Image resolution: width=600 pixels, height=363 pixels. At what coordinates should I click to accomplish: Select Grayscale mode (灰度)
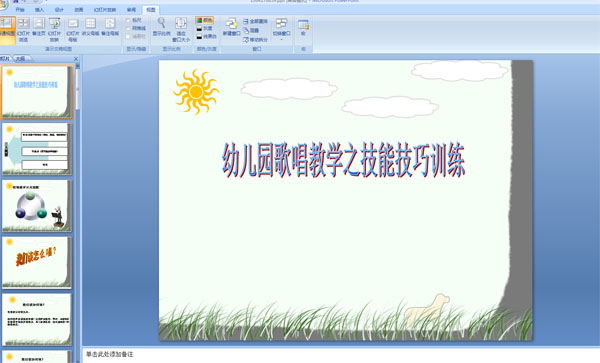coord(204,28)
